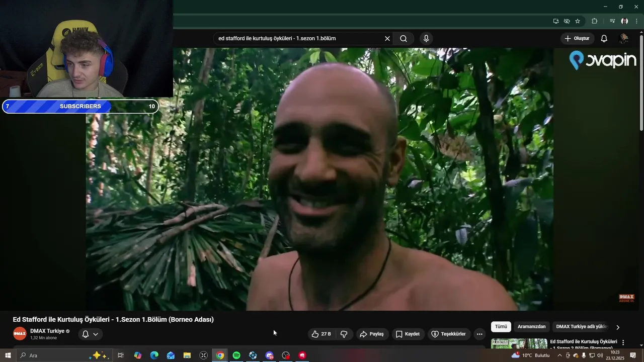Open the recommended video thumbnail Sezon 2.Bölüm
644x362 pixels.
coord(519,344)
